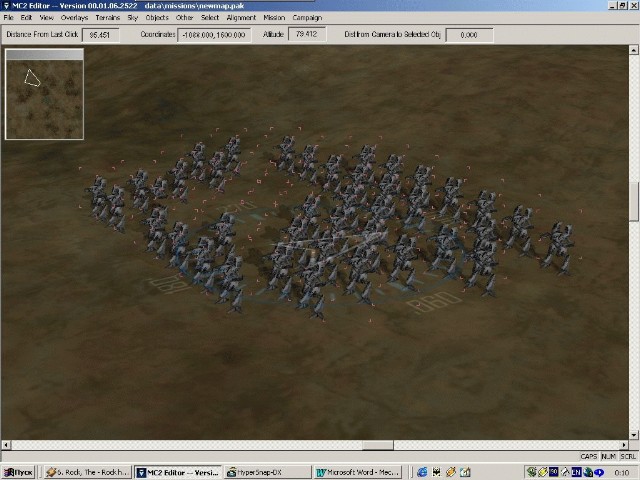
Task: Click the minimap terrain thumbnail
Action: 44,99
